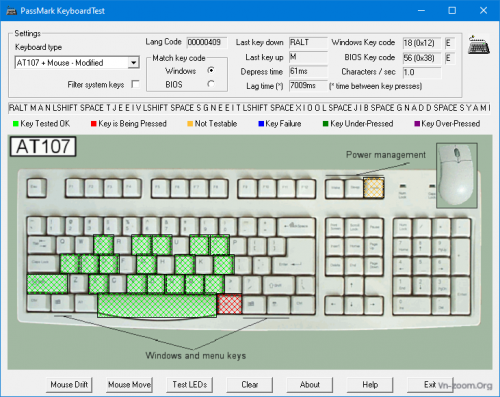
Task: Open the About dialog
Action: point(310,385)
